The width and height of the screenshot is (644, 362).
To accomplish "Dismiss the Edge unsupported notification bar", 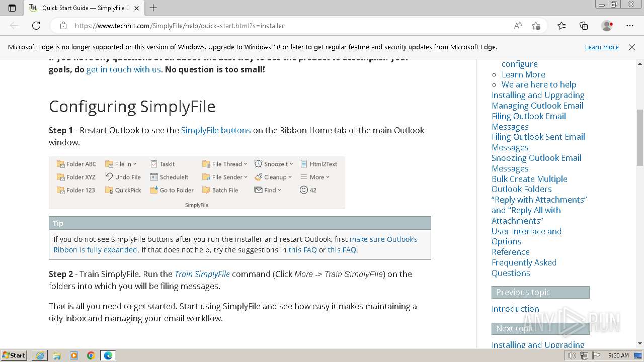I will pyautogui.click(x=632, y=47).
